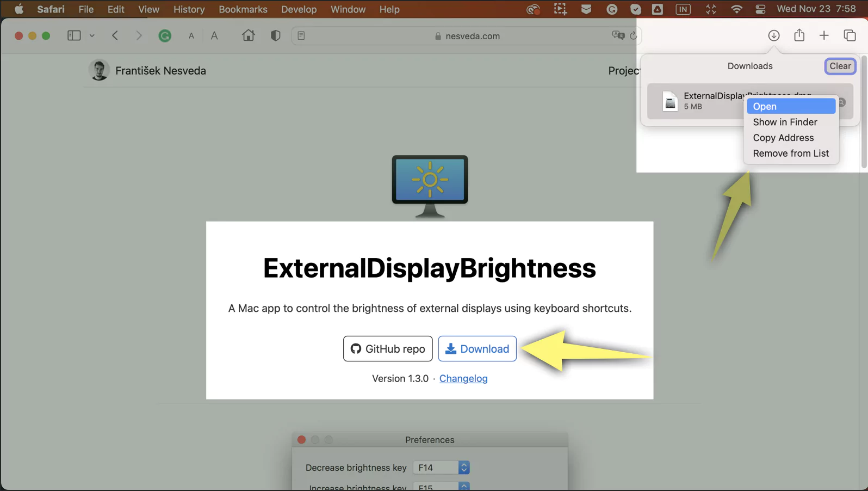Open the input source IN menu

pyautogui.click(x=683, y=9)
